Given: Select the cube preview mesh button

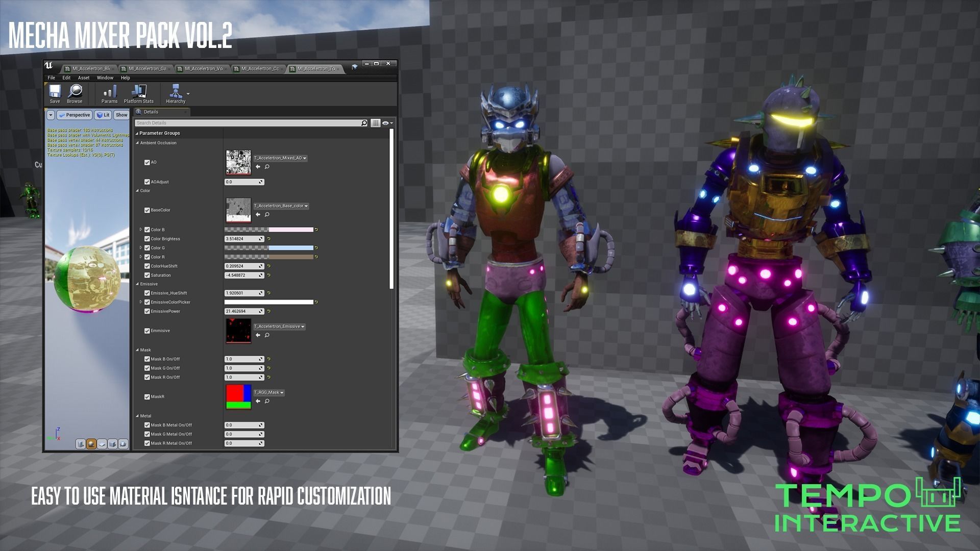Looking at the screenshot, I should click(113, 444).
